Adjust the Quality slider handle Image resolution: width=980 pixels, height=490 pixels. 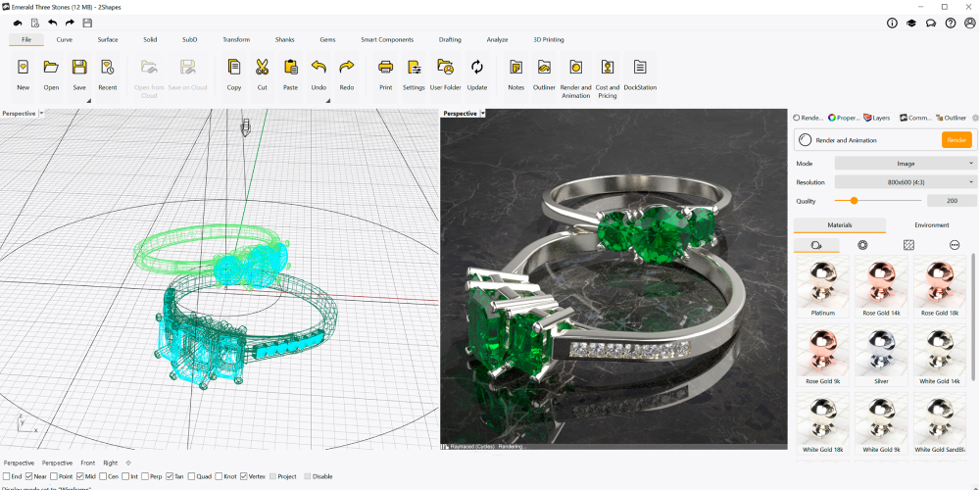[854, 201]
